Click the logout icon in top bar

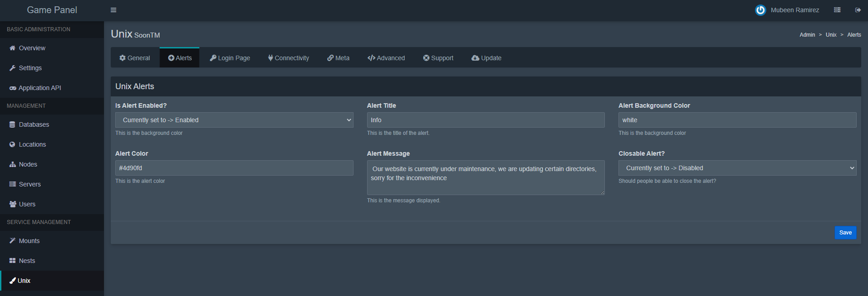[x=858, y=10]
